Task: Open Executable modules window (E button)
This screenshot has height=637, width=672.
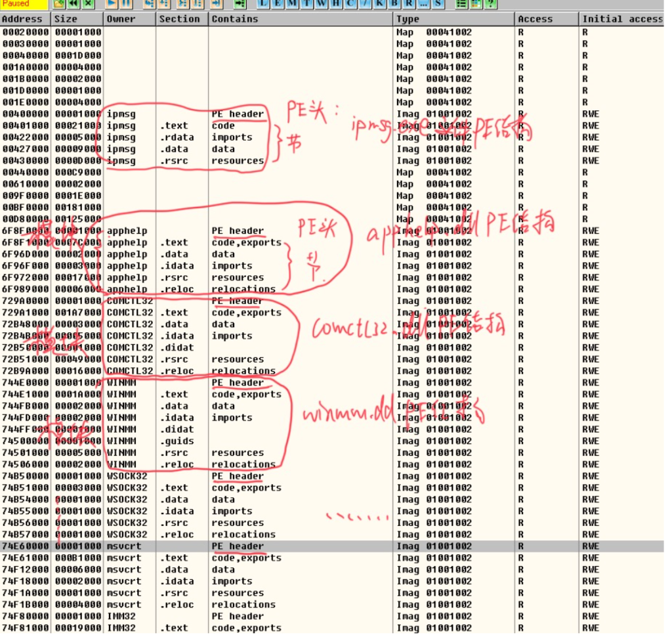Action: click(279, 4)
